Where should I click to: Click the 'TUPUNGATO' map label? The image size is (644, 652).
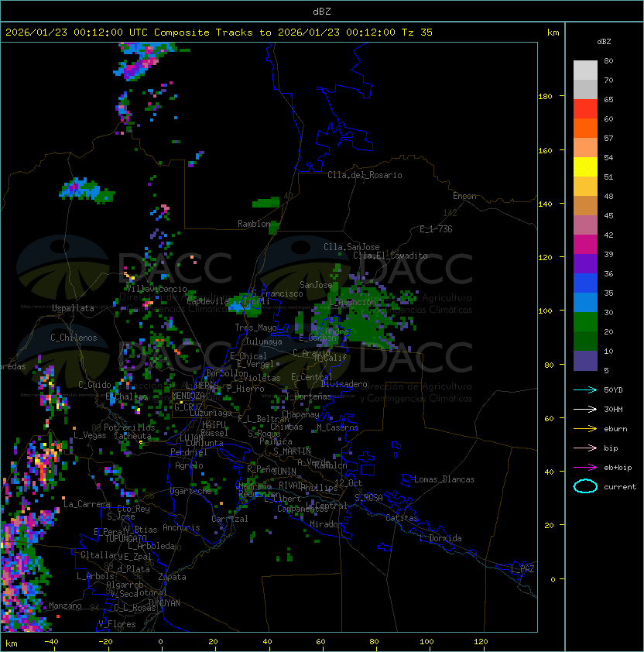[125, 538]
